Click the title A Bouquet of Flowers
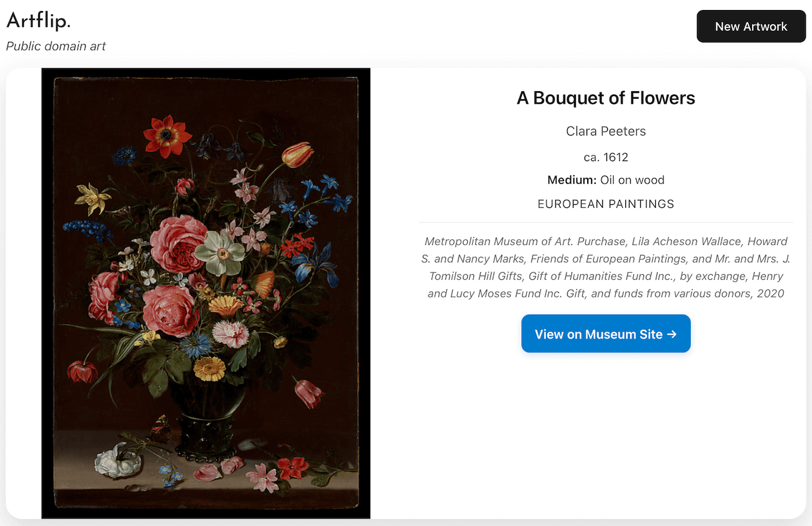This screenshot has height=526, width=812. click(605, 98)
